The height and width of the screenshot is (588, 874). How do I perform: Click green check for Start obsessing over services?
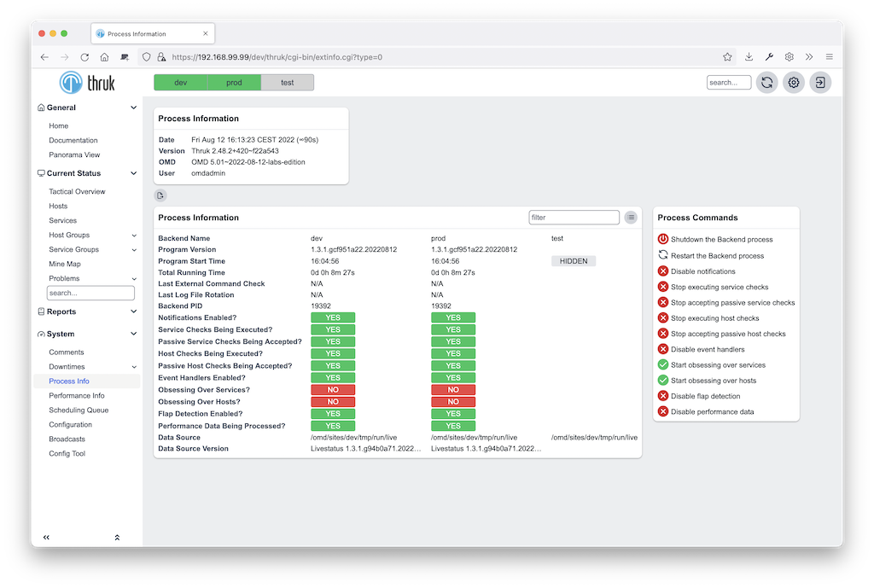point(662,365)
